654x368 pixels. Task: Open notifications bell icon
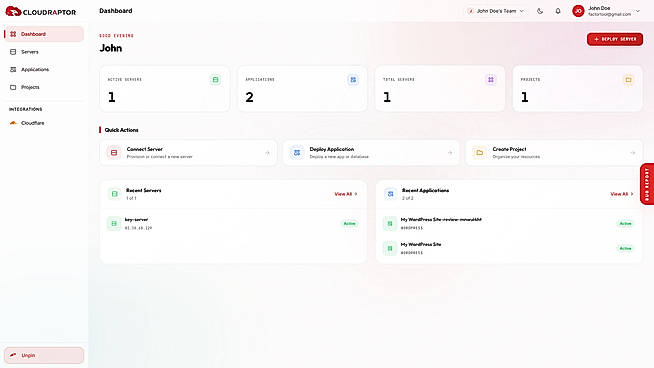point(558,11)
